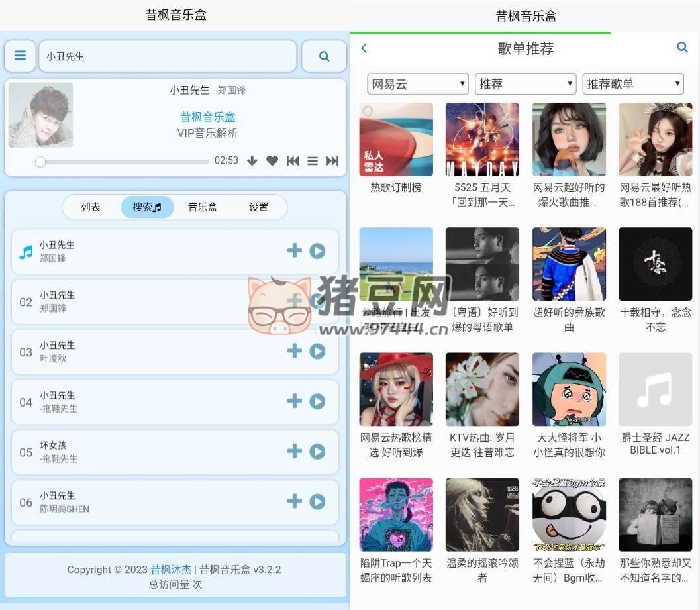The image size is (700, 610).
Task: Click the download icon in the player
Action: pos(252,160)
